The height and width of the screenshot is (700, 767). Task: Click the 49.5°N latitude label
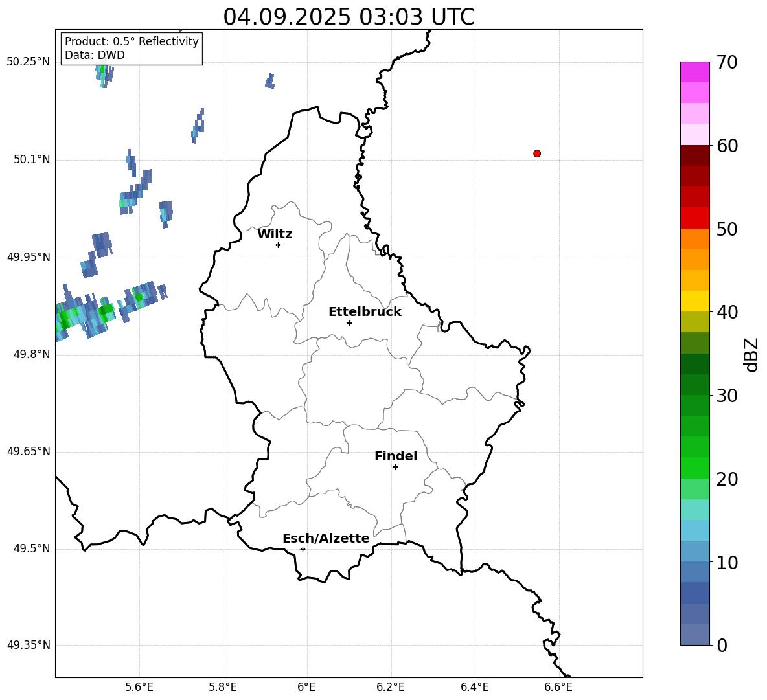[x=32, y=548]
